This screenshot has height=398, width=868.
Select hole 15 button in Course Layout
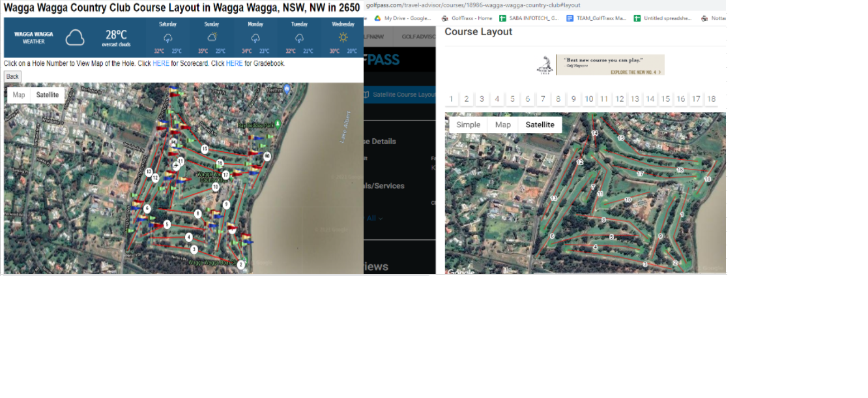tap(665, 99)
